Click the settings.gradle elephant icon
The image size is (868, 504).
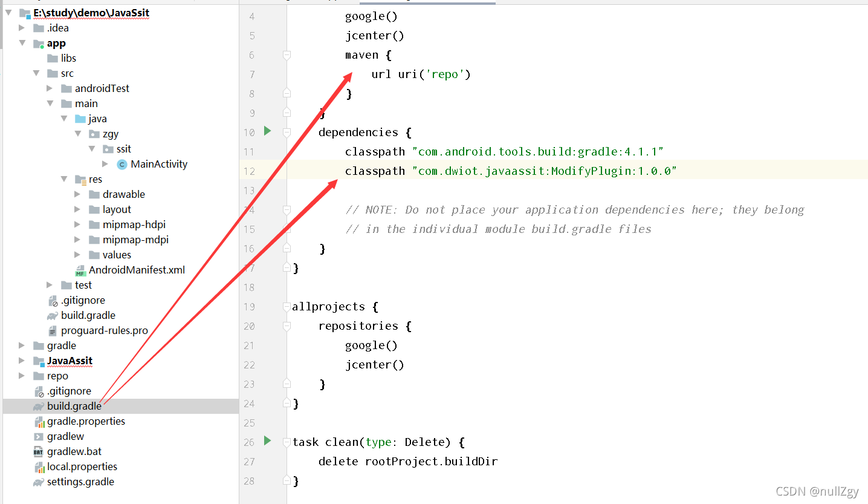coord(39,482)
